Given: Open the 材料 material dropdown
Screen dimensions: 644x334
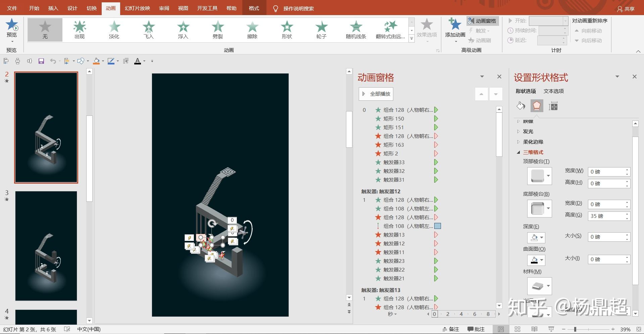Looking at the screenshot, I should point(548,286).
